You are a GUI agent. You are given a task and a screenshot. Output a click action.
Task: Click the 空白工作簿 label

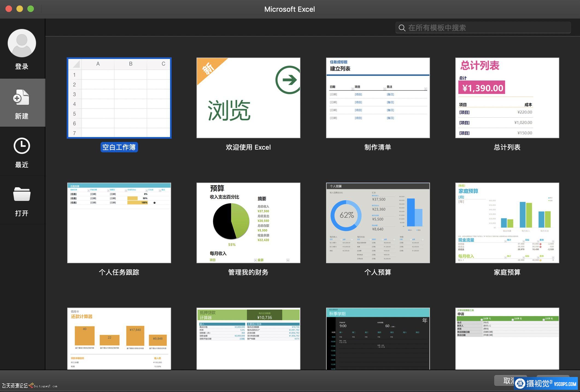119,147
